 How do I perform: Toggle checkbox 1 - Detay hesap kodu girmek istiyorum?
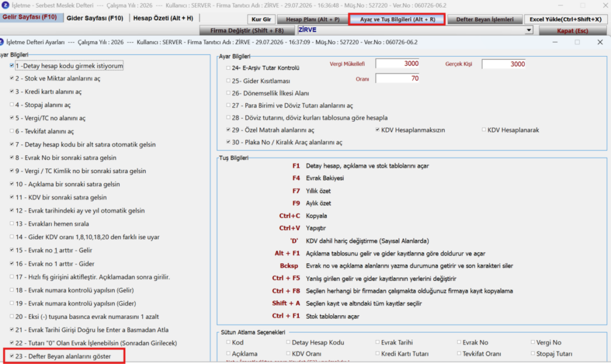pyautogui.click(x=12, y=66)
